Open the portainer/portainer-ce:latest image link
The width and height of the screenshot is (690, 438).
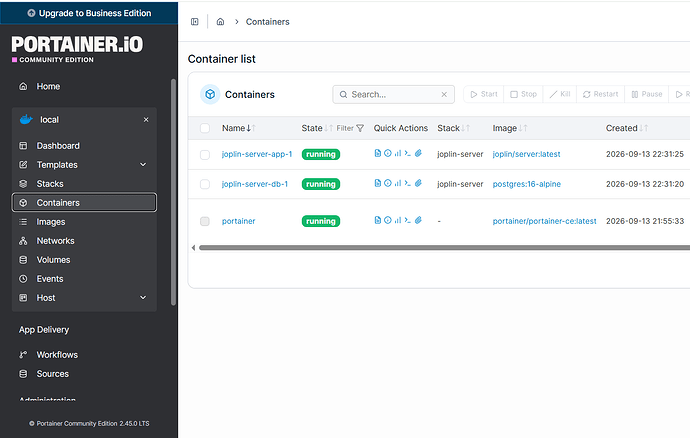tap(544, 221)
